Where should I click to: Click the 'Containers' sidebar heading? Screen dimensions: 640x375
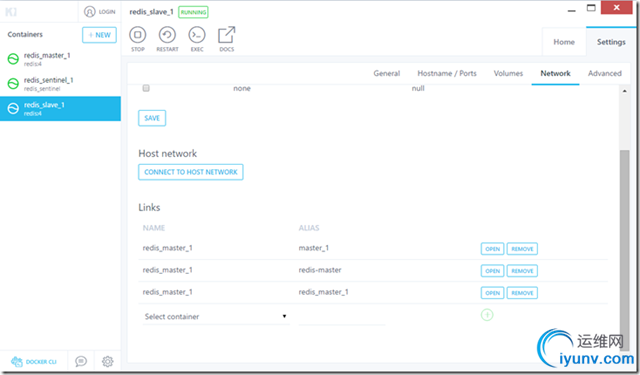[x=25, y=34]
